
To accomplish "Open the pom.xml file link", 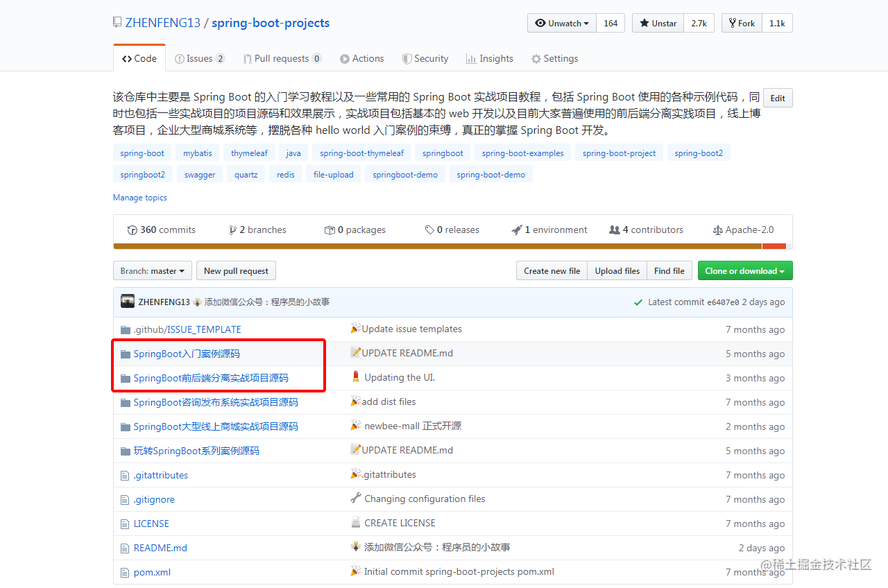I will tap(152, 572).
